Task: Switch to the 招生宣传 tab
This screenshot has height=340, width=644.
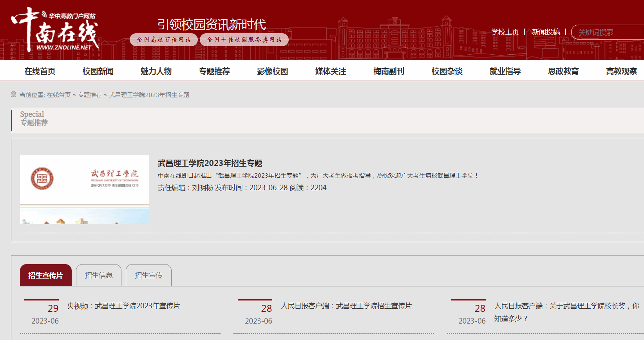Action: pyautogui.click(x=148, y=275)
